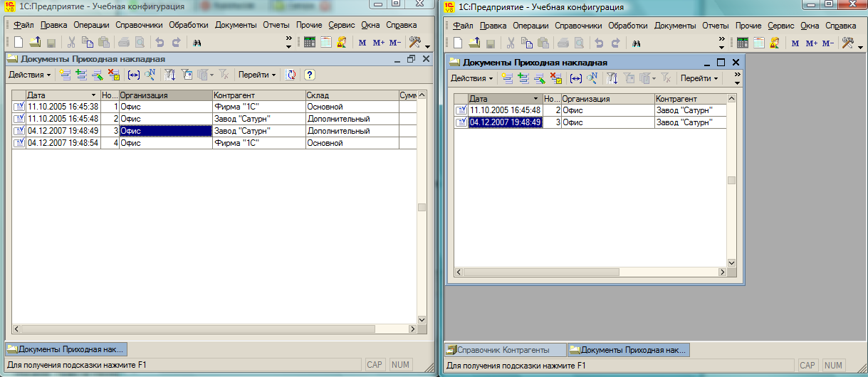This screenshot has width=868, height=377.
Task: Click the binoculars search icon in the left window
Action: (197, 43)
